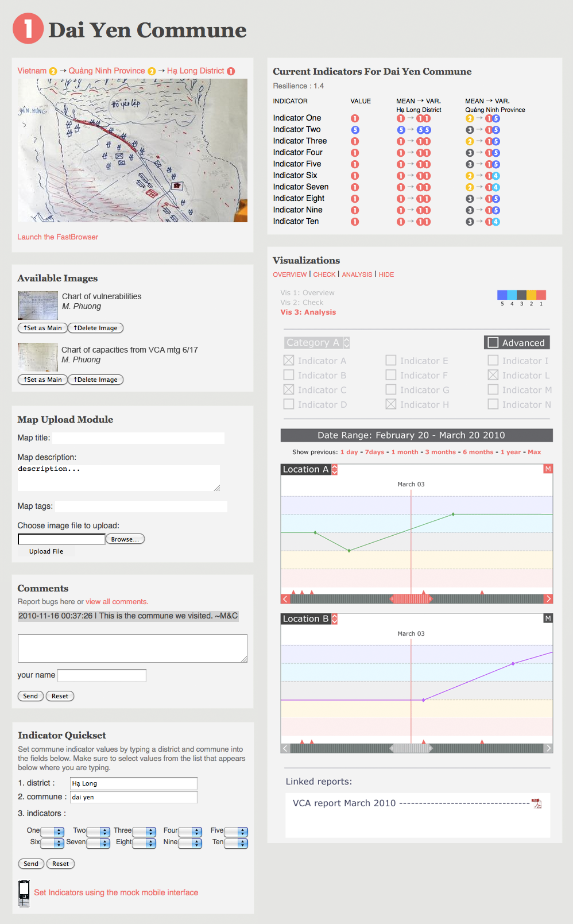This screenshot has height=924, width=573.
Task: Switch to the OVERVIEW visualization tab
Action: pos(289,275)
